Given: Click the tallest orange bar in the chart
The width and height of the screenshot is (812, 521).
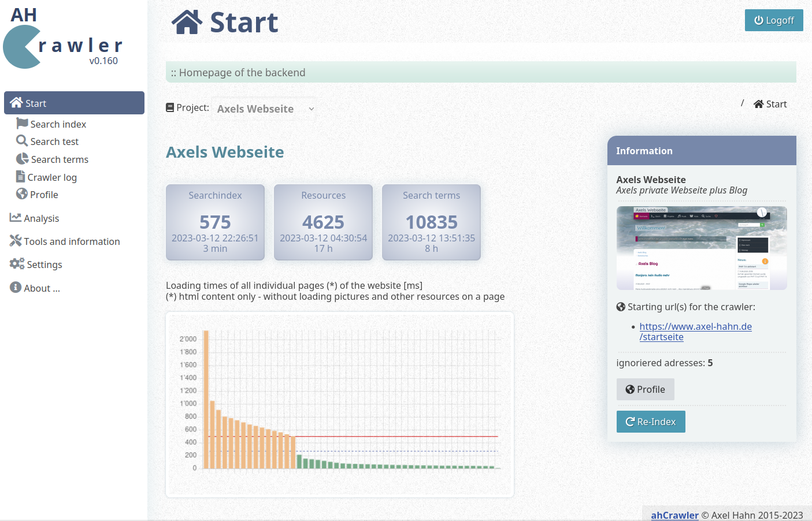Looking at the screenshot, I should point(206,399).
